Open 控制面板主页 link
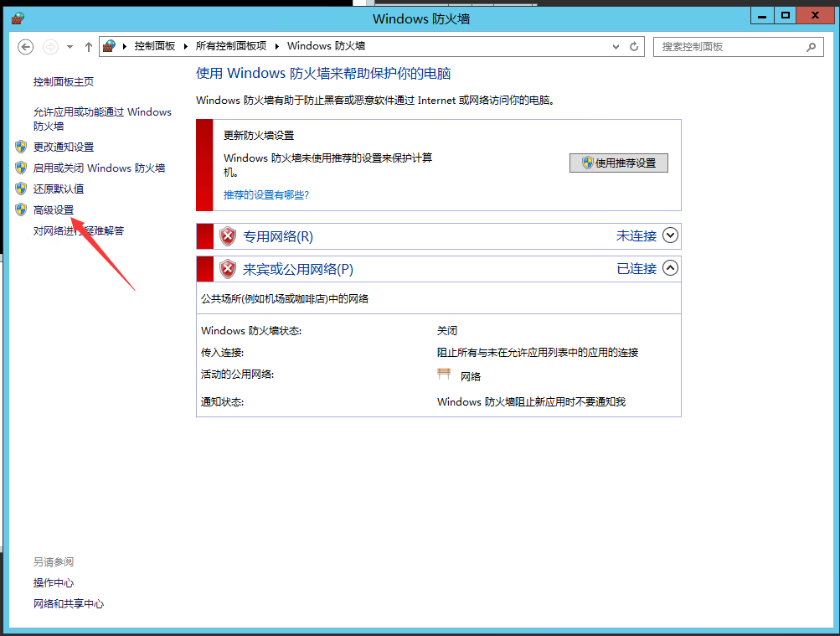 tap(63, 81)
